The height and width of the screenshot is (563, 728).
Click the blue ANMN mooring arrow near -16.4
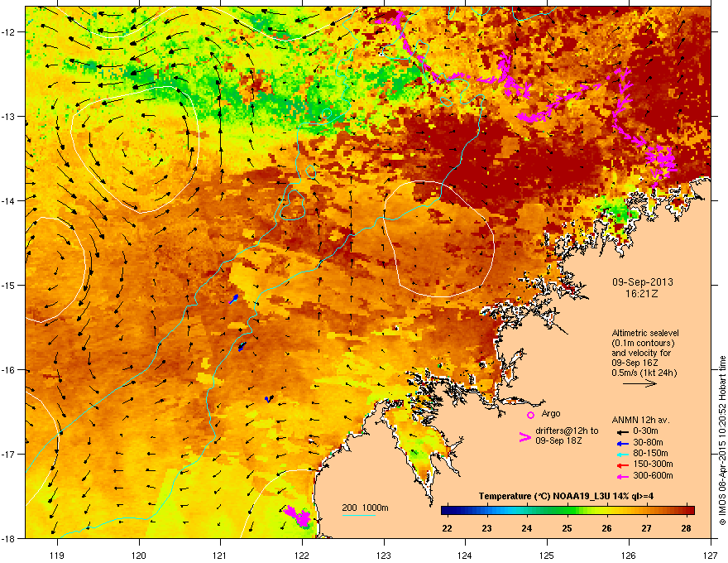pos(269,398)
